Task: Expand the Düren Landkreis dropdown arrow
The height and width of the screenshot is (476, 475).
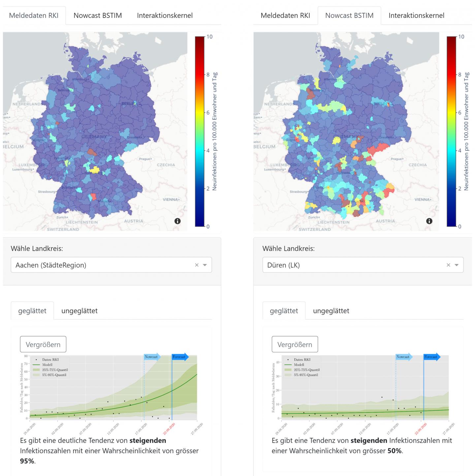Action: pyautogui.click(x=457, y=265)
